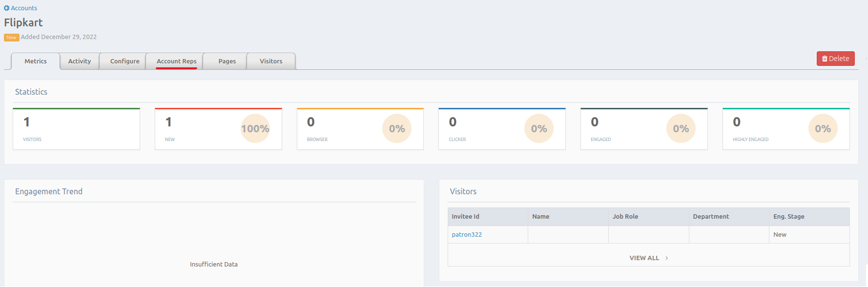Switch to the Metrics tab
This screenshot has height=287, width=868.
pyautogui.click(x=36, y=61)
